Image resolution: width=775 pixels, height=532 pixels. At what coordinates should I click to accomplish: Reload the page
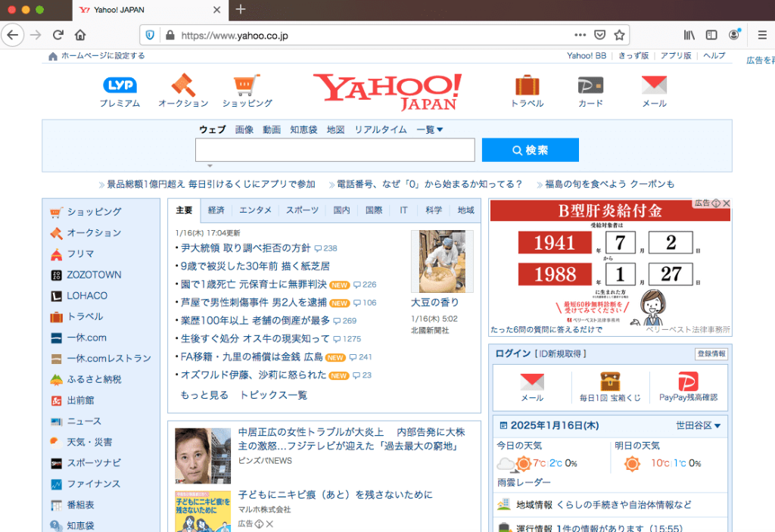pyautogui.click(x=58, y=35)
